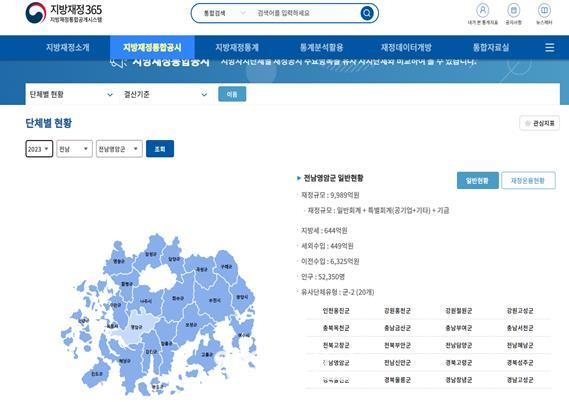
Task: Click the 이동 button
Action: pos(232,94)
